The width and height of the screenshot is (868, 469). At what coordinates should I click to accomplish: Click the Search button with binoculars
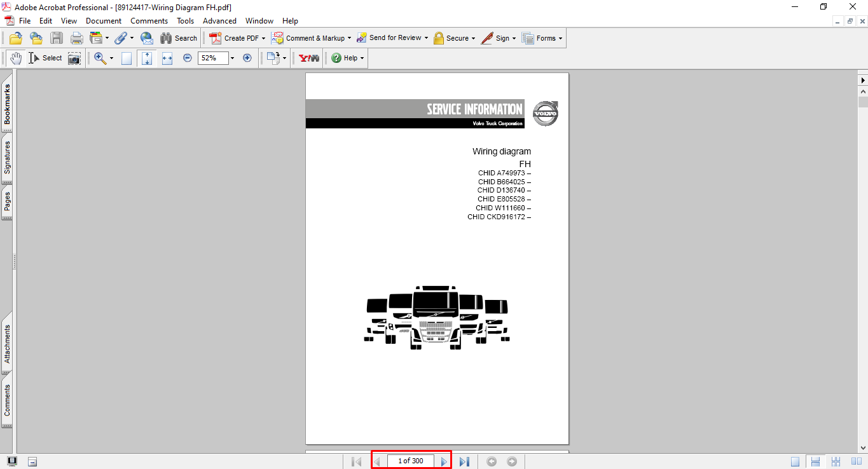click(x=179, y=38)
